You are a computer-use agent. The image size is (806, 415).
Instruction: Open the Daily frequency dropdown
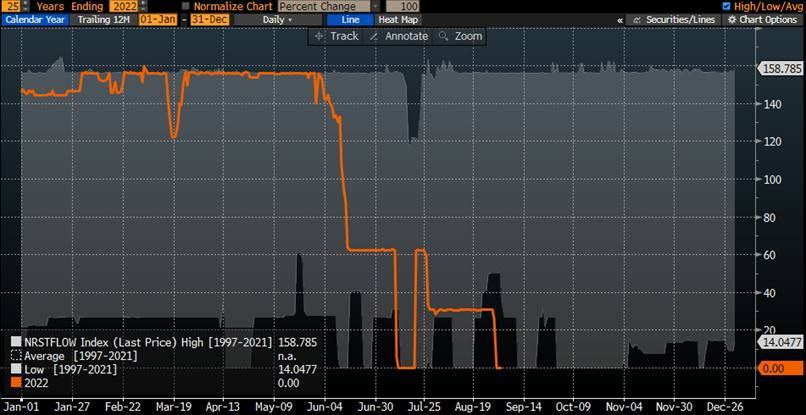coord(278,20)
